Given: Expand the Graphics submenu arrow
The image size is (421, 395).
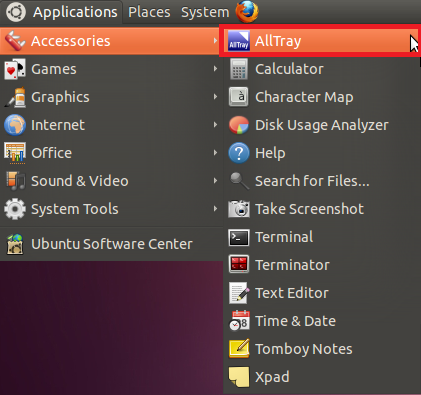Looking at the screenshot, I should 215,97.
